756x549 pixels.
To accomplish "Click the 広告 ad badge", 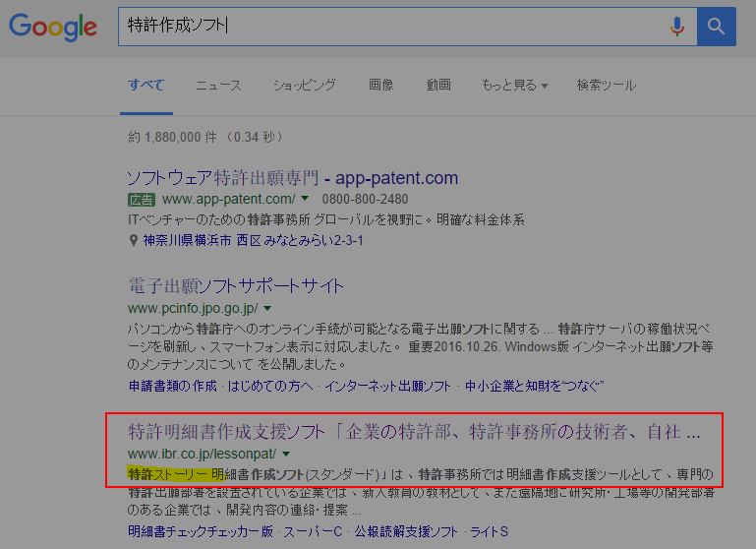I will [x=142, y=200].
